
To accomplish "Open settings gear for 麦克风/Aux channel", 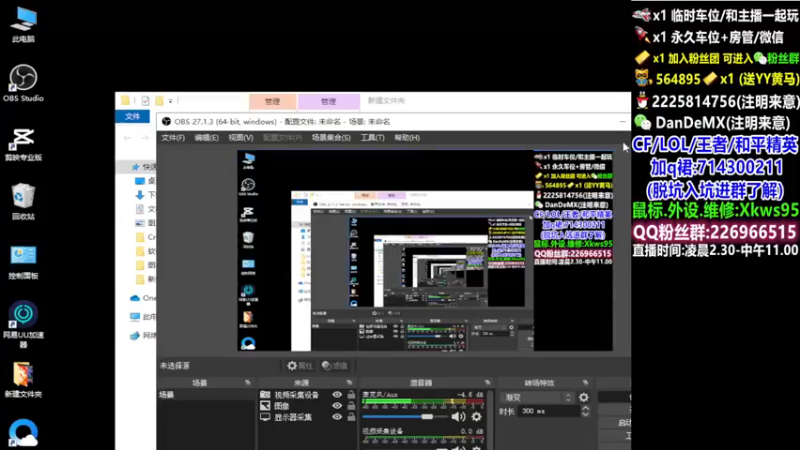I will (x=476, y=417).
